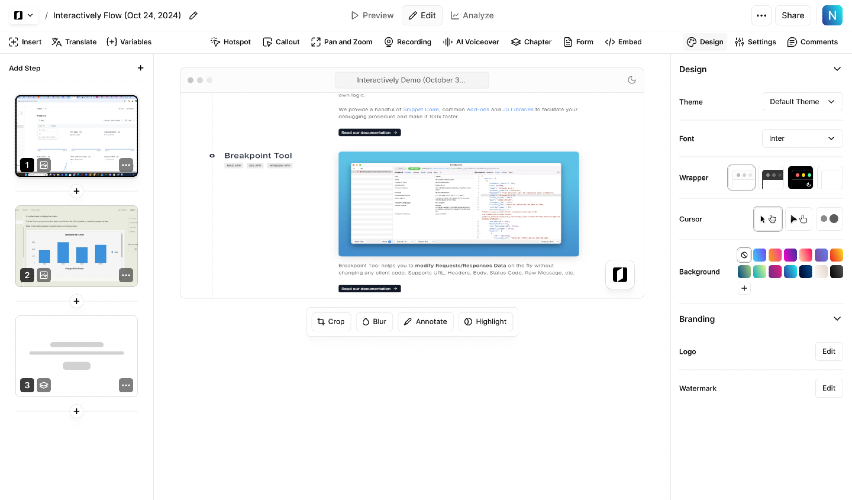Collapse the Branding section chevron
Viewport: 852px width, 500px height.
[837, 319]
